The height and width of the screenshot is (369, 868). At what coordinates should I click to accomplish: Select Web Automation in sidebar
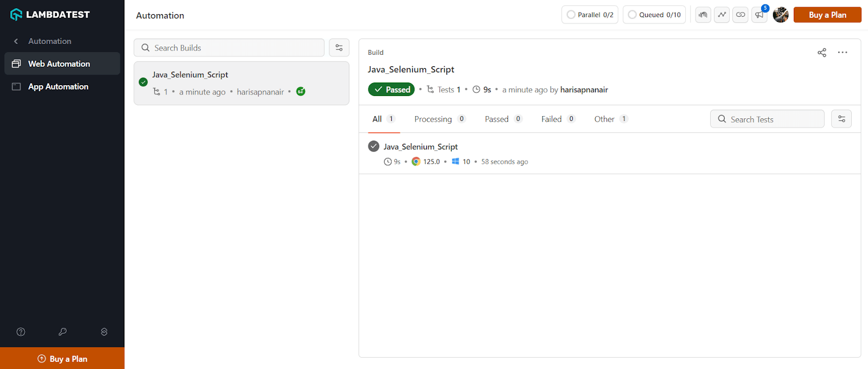coord(59,64)
